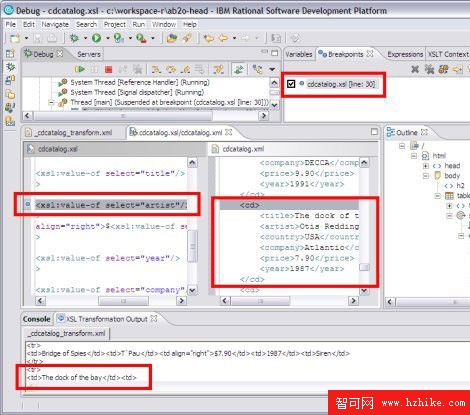Click the External Tools run icon with red toolbox

(141, 39)
